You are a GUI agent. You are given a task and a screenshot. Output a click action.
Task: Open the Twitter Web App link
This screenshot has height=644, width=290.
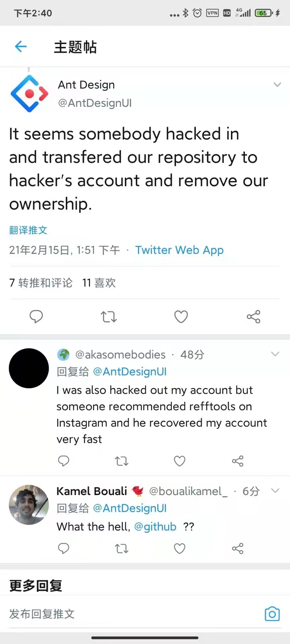coord(179,250)
